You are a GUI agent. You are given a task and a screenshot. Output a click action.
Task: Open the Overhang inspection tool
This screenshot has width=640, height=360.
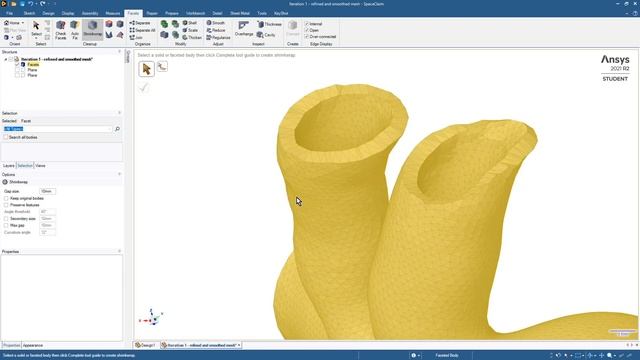coord(244,29)
